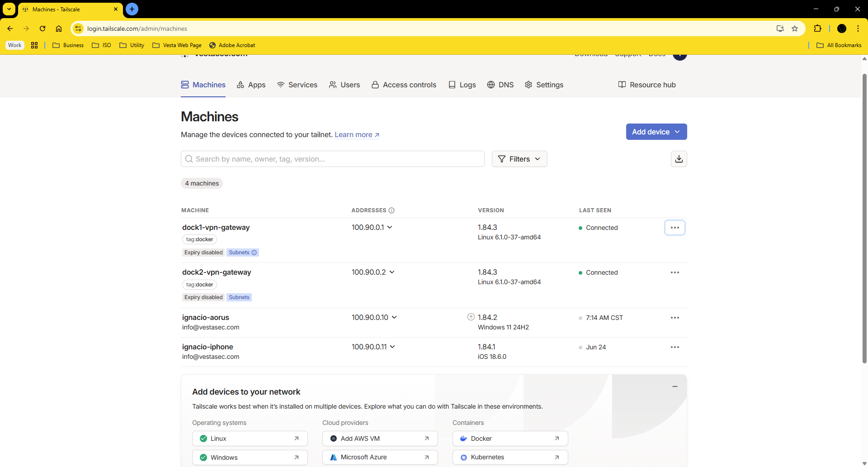This screenshot has height=467, width=868.
Task: Open the Filters dropdown
Action: pyautogui.click(x=519, y=159)
